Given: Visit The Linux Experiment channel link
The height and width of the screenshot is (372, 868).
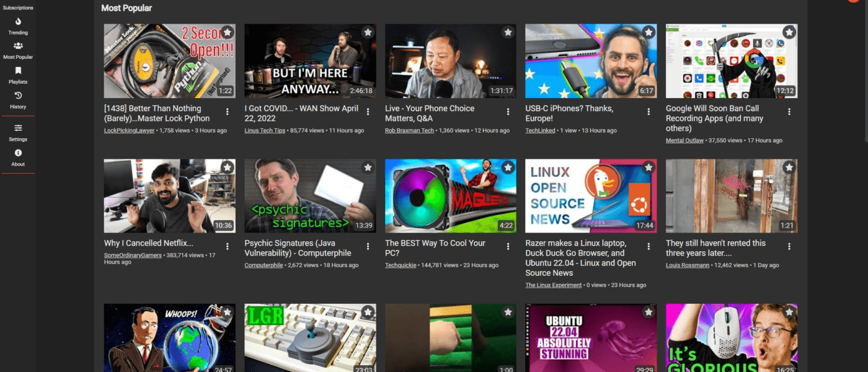Looking at the screenshot, I should 554,285.
